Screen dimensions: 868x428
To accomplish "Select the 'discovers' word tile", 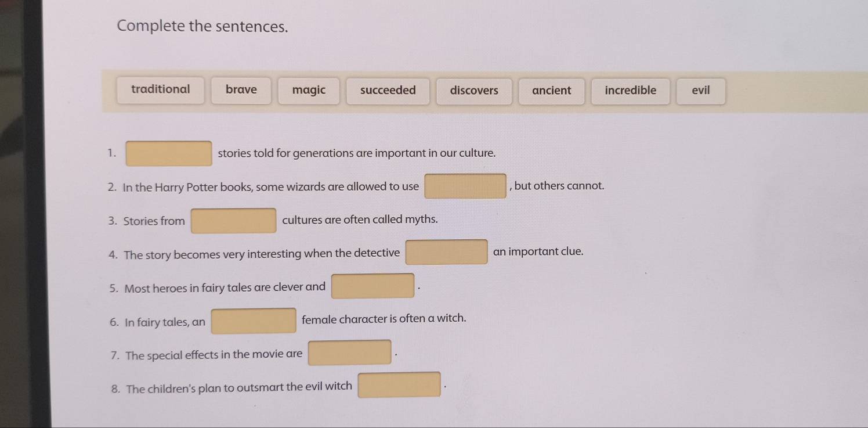I will 474,91.
